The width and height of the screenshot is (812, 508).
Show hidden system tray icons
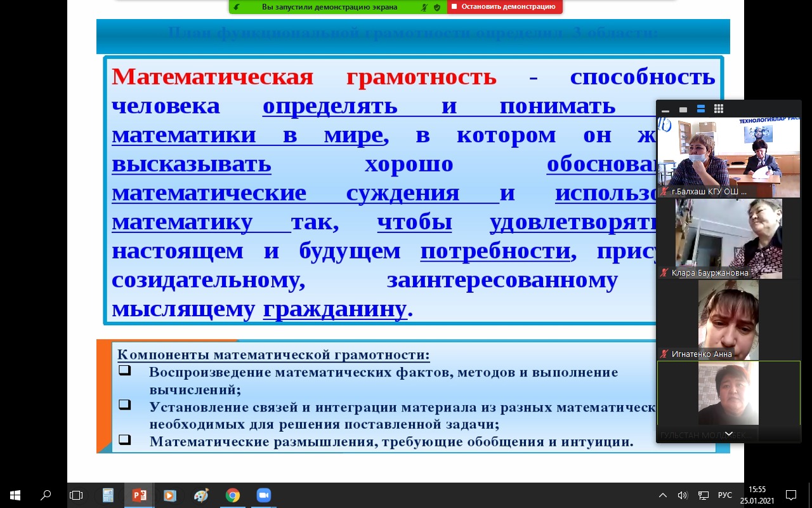click(x=663, y=495)
